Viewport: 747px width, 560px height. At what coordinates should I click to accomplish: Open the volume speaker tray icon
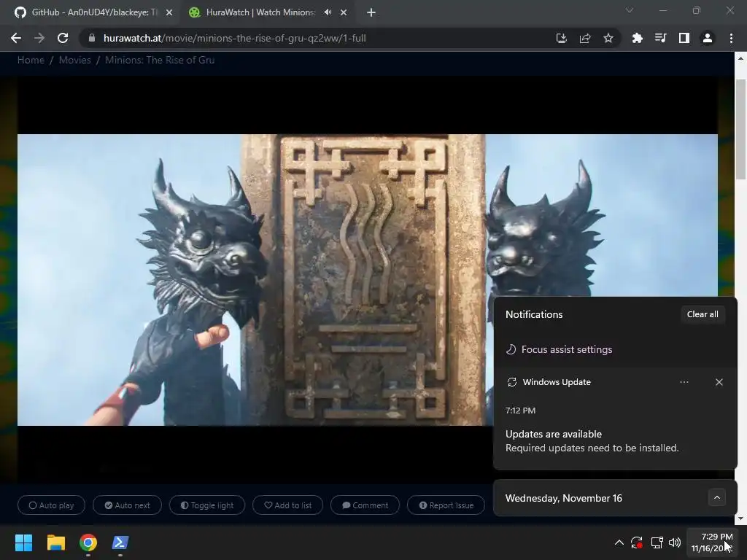675,542
